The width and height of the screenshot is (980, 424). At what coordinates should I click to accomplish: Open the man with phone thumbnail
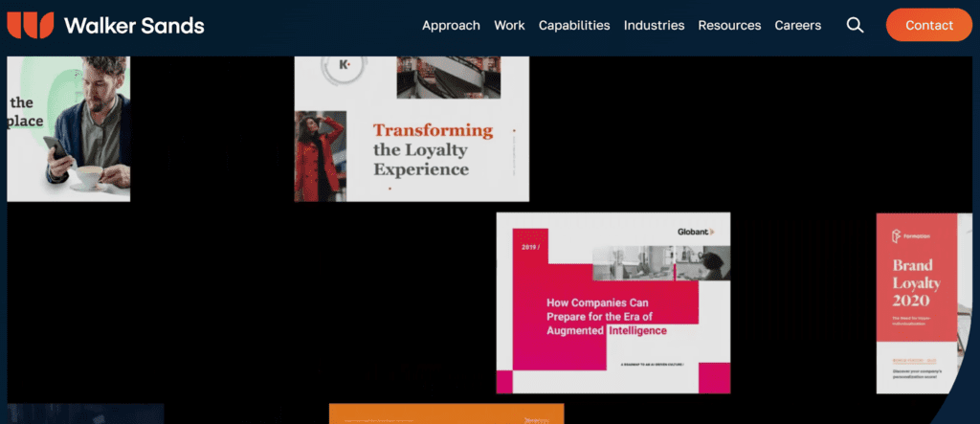69,129
